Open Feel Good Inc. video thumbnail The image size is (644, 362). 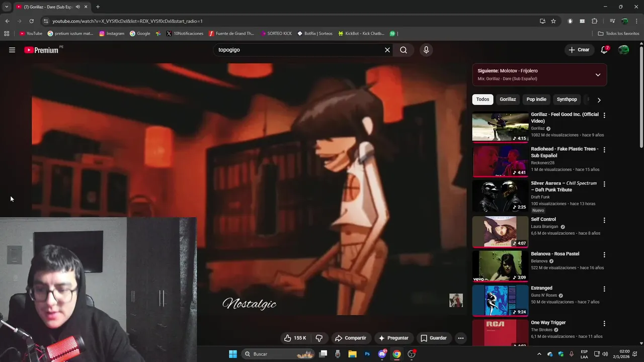coord(500,127)
